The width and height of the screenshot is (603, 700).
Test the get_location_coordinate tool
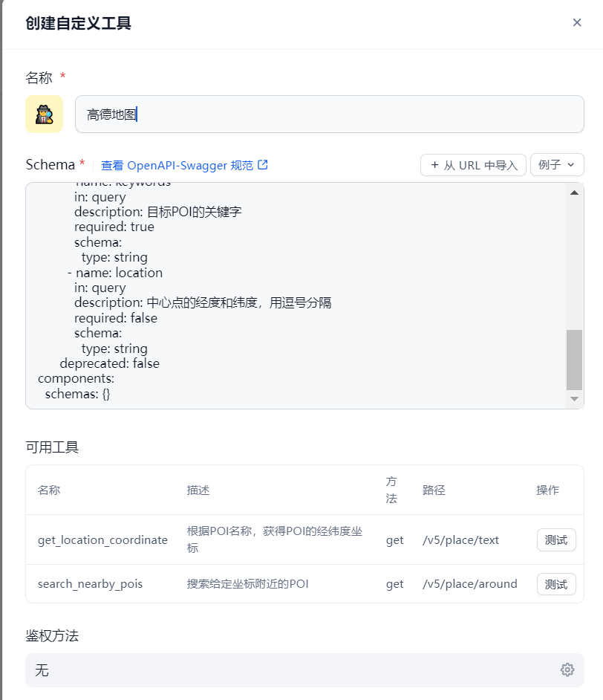click(556, 540)
